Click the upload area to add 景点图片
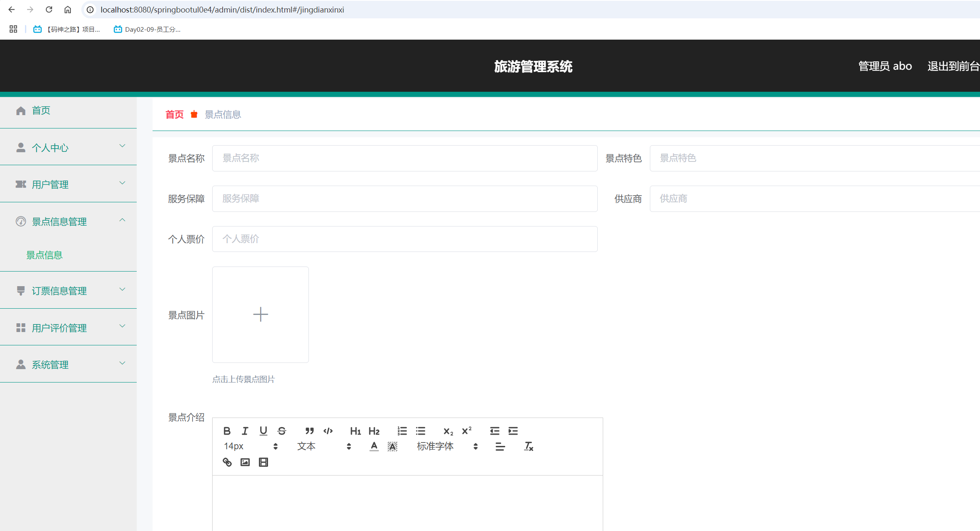 [x=260, y=314]
